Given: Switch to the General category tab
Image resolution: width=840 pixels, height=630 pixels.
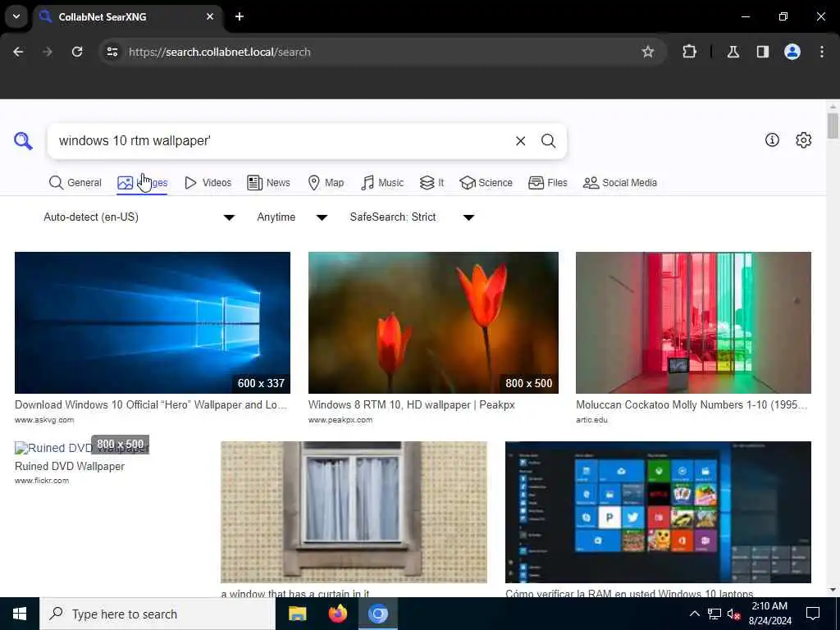Looking at the screenshot, I should click(75, 183).
